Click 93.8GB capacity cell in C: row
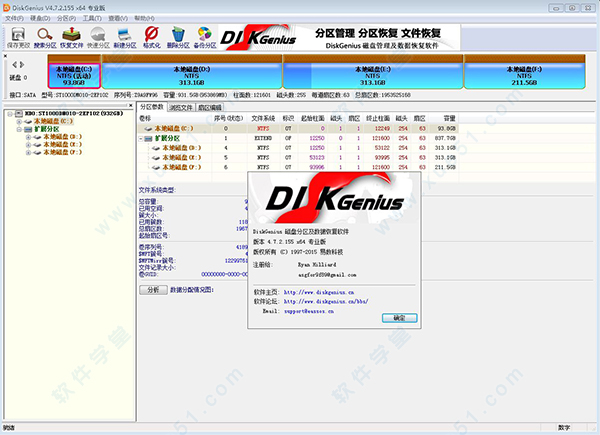Image resolution: width=600 pixels, height=435 pixels. [x=447, y=129]
